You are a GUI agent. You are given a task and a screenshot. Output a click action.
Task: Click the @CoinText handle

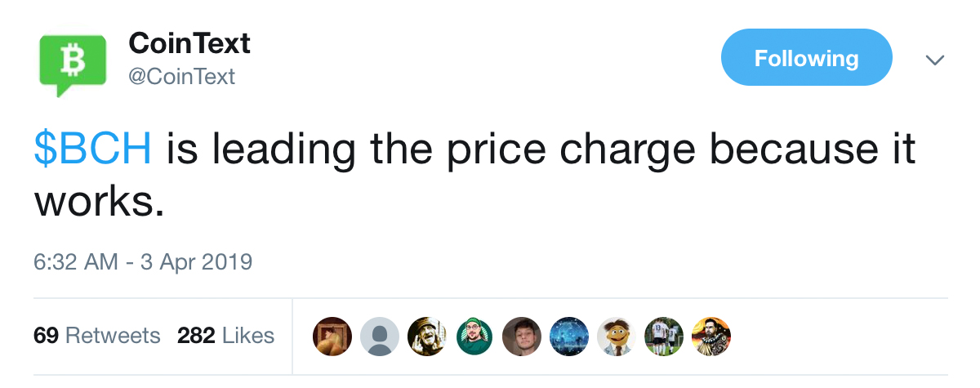pos(181,77)
